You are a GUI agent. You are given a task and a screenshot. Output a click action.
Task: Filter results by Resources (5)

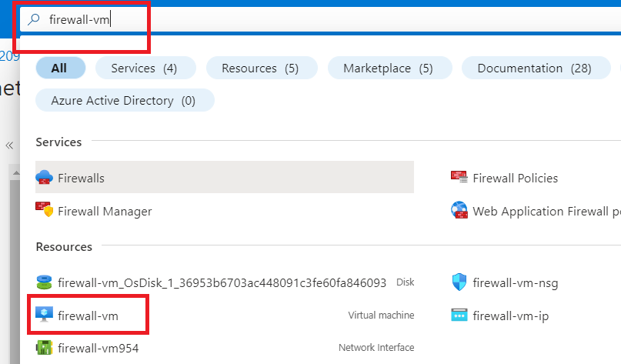(259, 68)
